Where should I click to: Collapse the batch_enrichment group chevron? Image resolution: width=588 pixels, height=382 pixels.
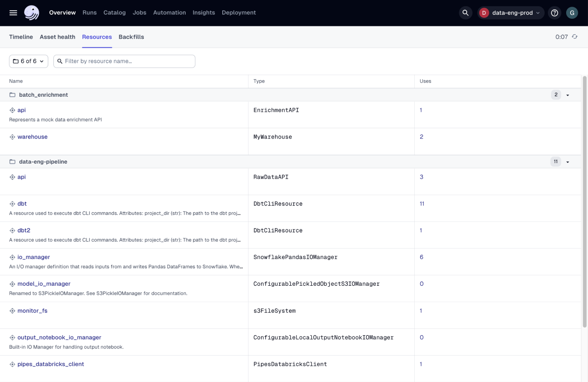pyautogui.click(x=568, y=94)
